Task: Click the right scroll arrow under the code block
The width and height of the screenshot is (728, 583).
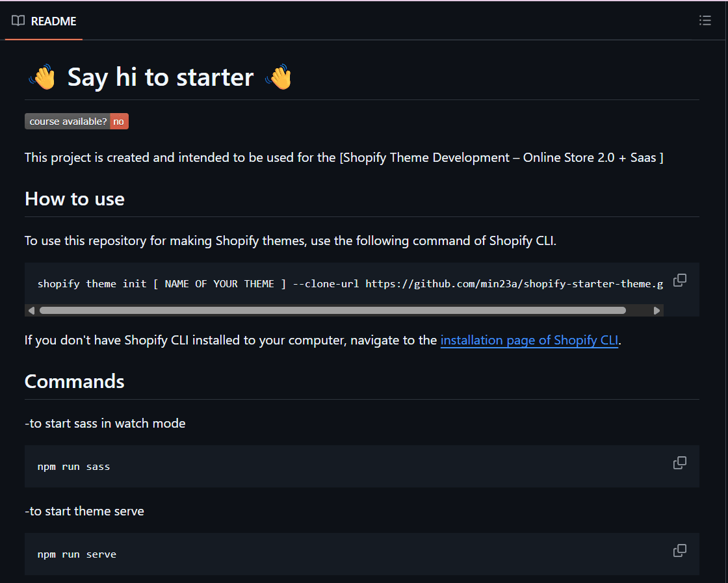Action: click(x=656, y=310)
